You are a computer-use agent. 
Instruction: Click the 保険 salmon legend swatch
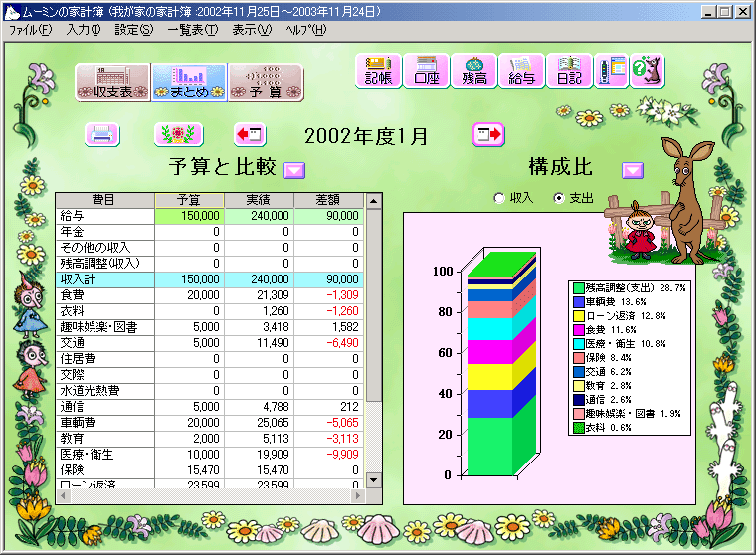(579, 358)
